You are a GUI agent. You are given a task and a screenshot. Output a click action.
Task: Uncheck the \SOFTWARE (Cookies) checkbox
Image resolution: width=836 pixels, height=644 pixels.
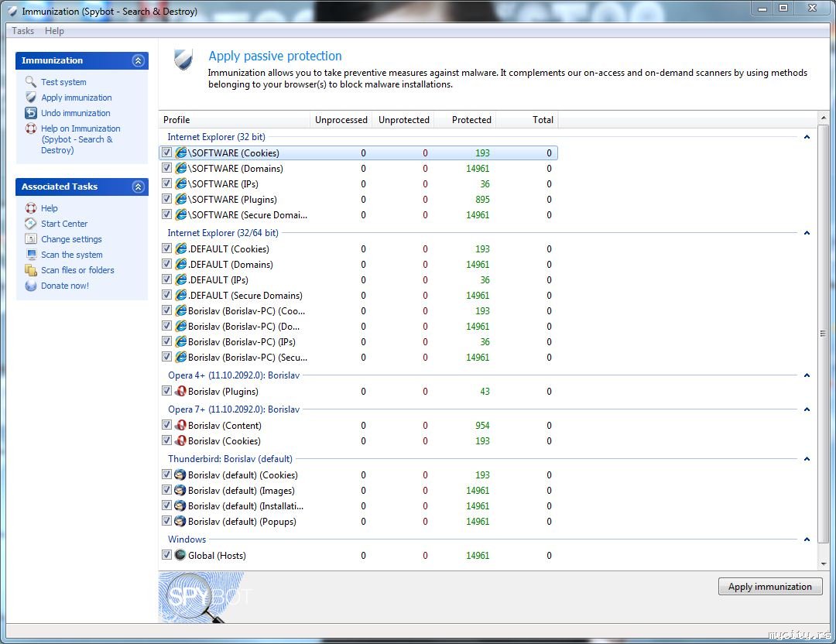(167, 152)
